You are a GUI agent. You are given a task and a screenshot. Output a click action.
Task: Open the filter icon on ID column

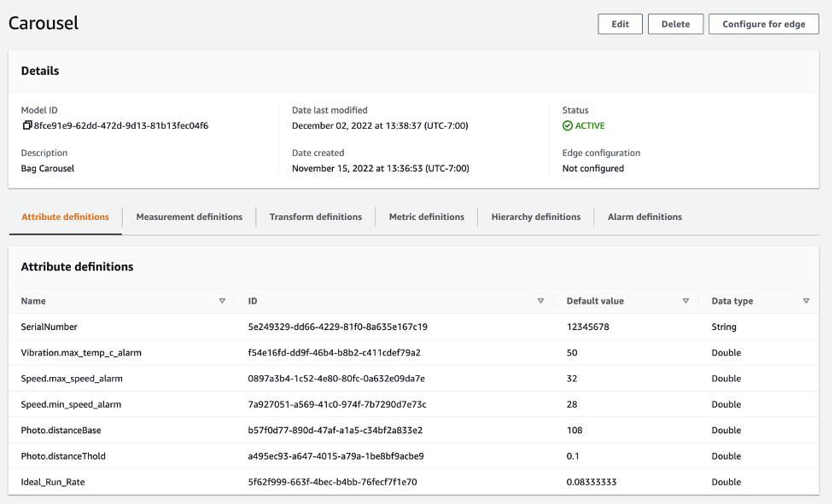click(541, 300)
